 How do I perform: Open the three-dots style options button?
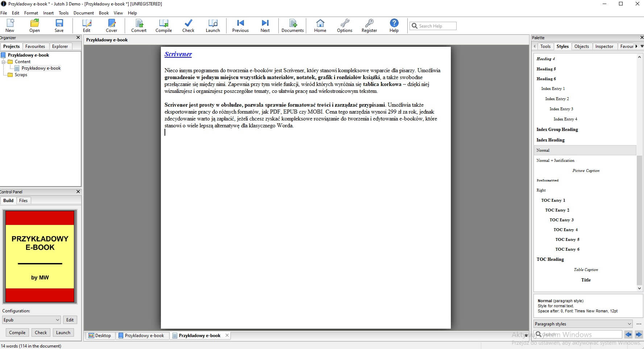point(639,324)
